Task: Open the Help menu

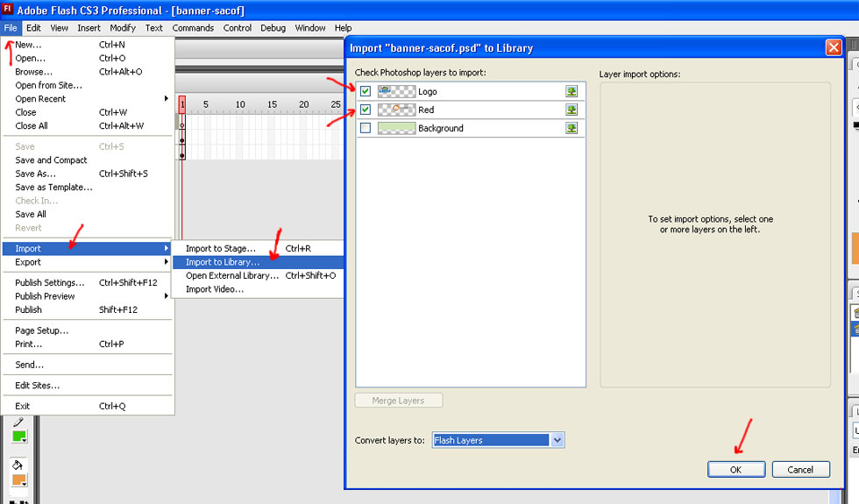Action: tap(343, 28)
